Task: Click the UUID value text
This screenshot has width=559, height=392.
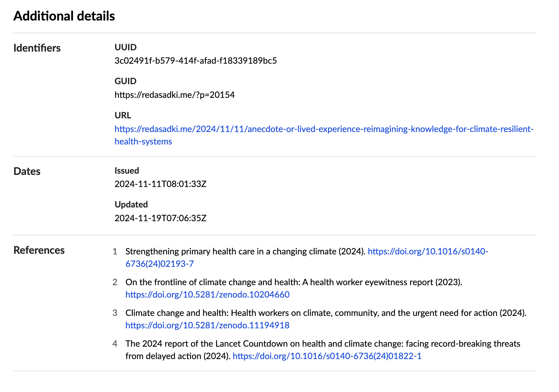Action: [x=196, y=61]
